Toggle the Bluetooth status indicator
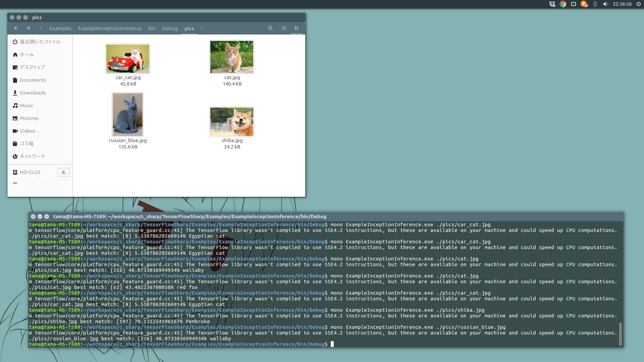Screen dimensions: 644x362 [595, 4]
